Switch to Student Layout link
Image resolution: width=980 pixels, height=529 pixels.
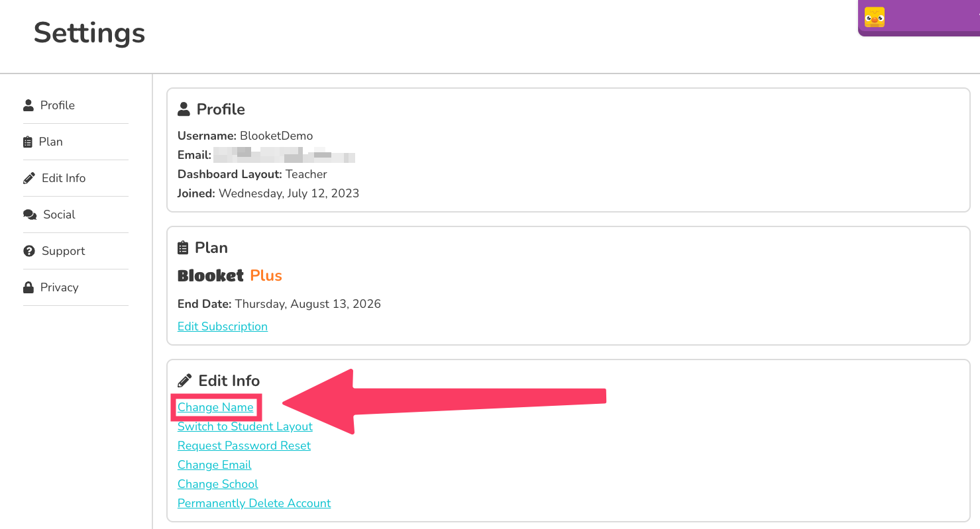[x=245, y=426]
